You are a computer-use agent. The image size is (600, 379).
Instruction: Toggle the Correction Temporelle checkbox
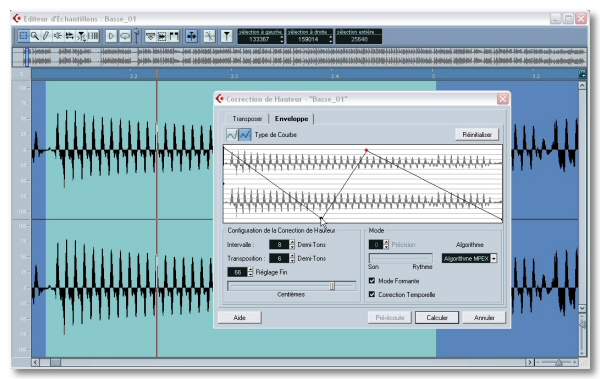372,294
